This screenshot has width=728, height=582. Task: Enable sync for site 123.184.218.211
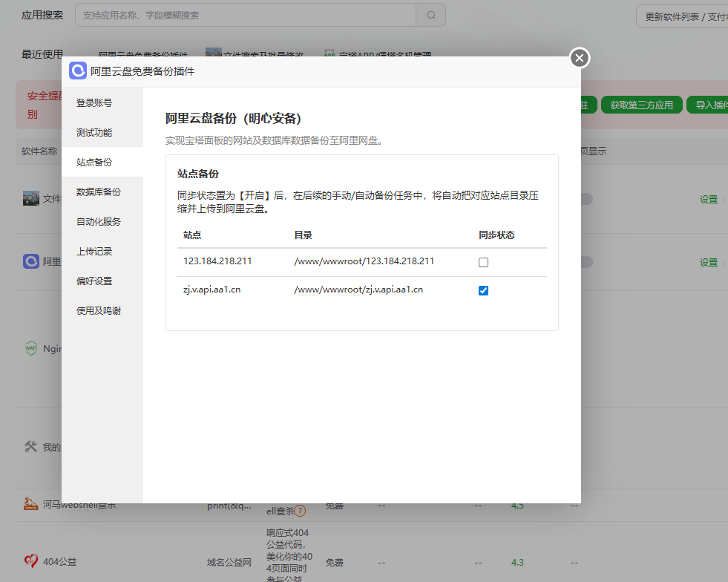point(485,261)
